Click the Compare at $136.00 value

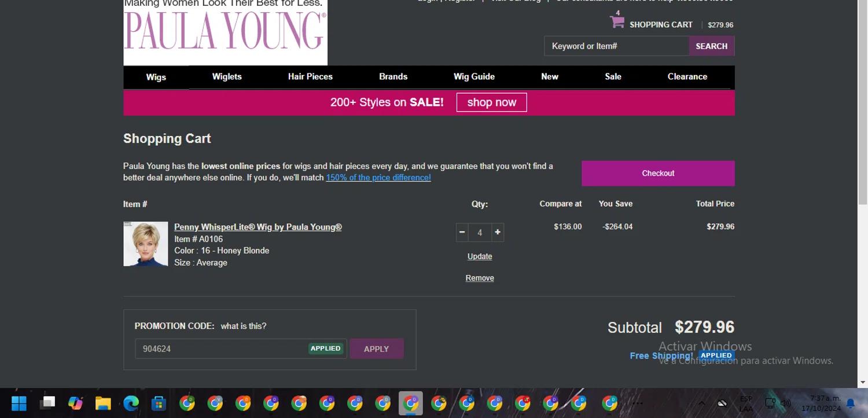568,227
